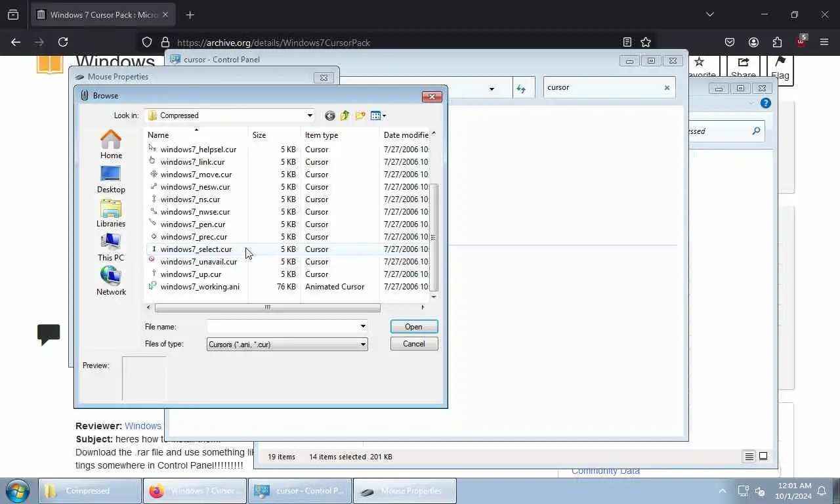Clear the cursor search in Control Panel
840x504 pixels.
tap(667, 87)
